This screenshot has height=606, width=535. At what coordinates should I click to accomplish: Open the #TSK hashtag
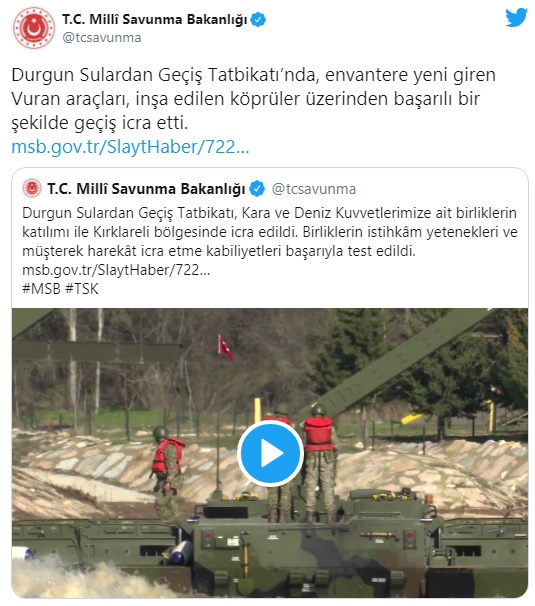click(x=82, y=289)
